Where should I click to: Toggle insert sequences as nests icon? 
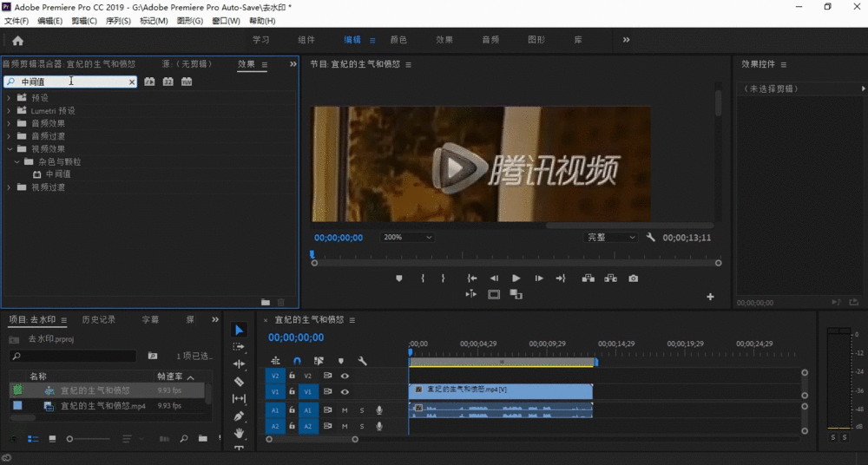tap(275, 361)
